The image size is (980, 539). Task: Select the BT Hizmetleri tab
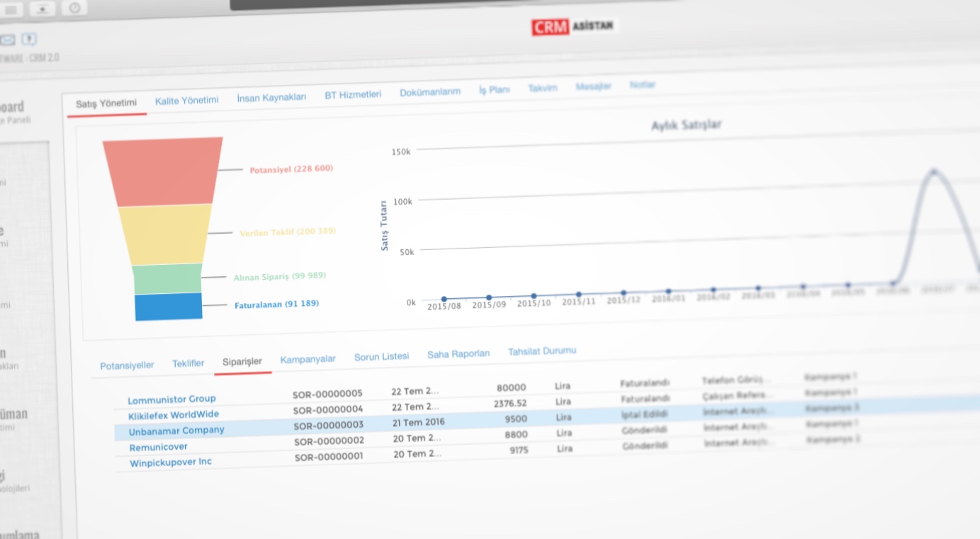353,94
